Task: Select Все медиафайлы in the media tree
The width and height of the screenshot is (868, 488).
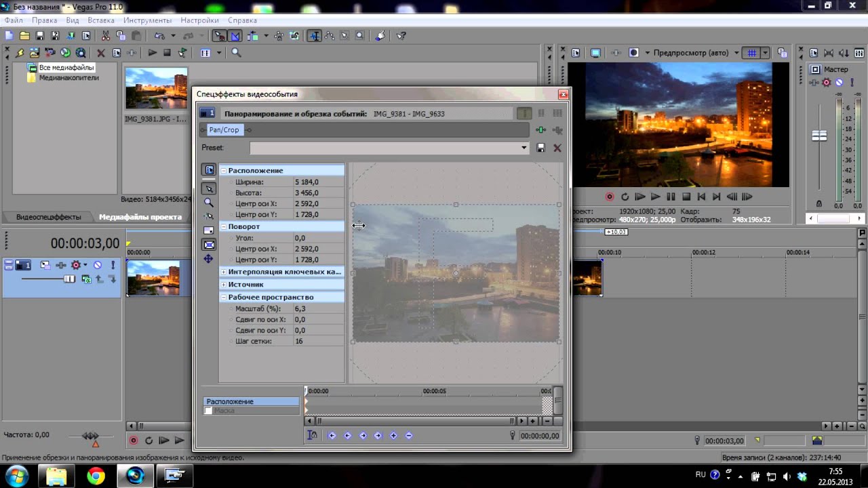Action: (x=66, y=68)
